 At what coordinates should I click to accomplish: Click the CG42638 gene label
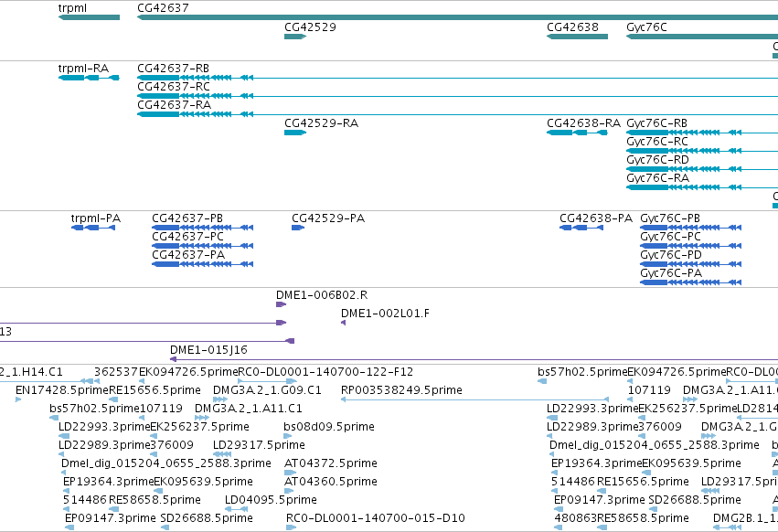click(572, 27)
